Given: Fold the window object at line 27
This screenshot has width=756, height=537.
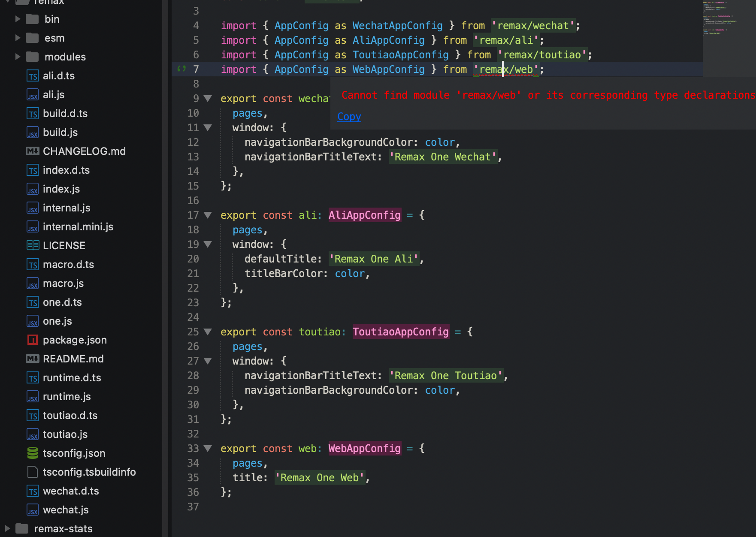Looking at the screenshot, I should point(208,361).
